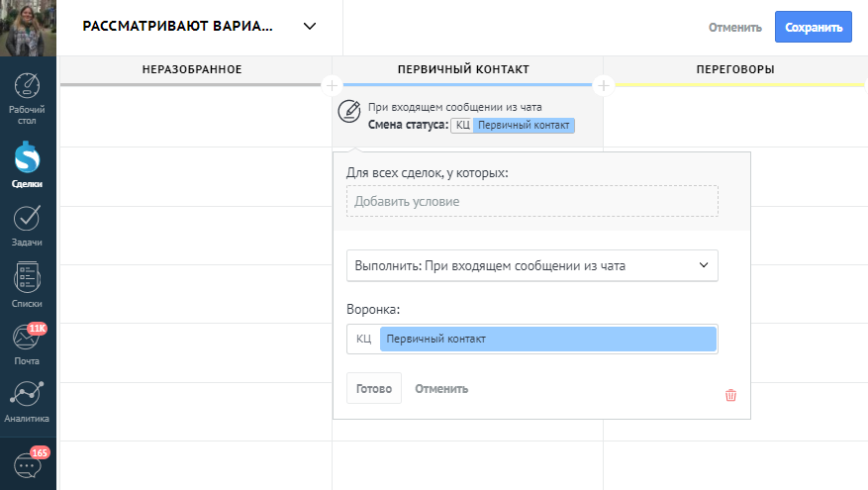Expand pipeline name dropdown chevron
This screenshot has height=490, width=868.
pyautogui.click(x=310, y=27)
